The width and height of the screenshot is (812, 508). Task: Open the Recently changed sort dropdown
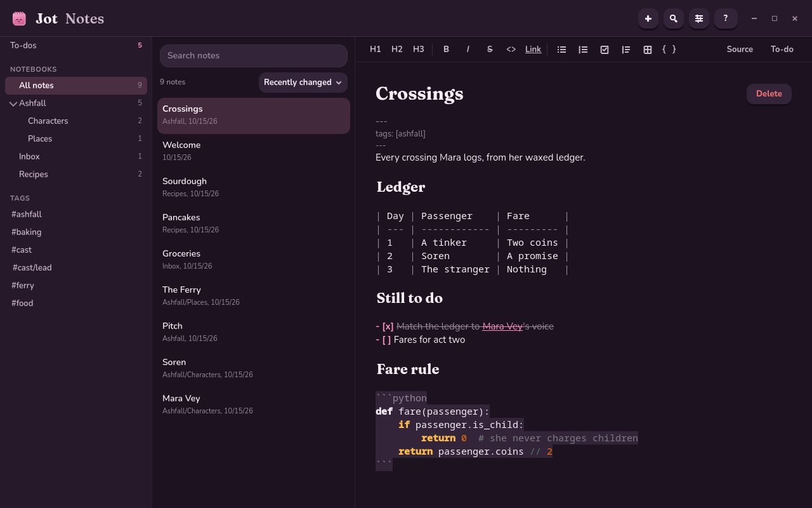click(x=303, y=83)
